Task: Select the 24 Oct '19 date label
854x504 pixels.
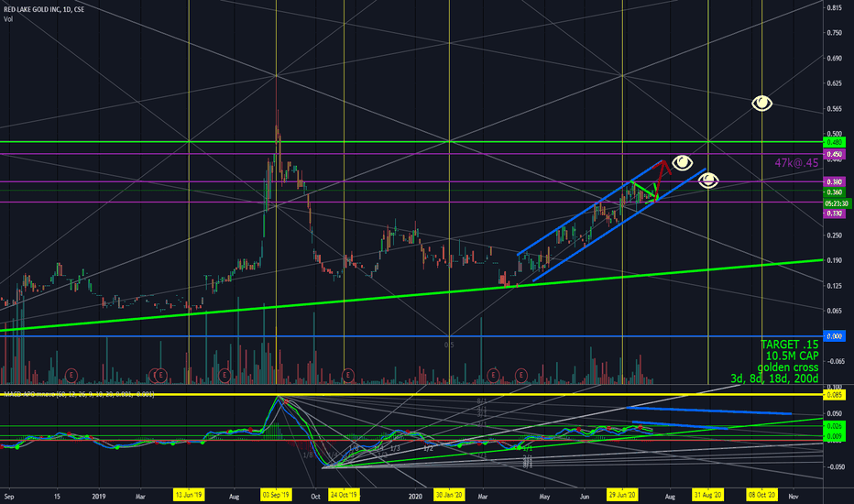Action: tap(344, 495)
